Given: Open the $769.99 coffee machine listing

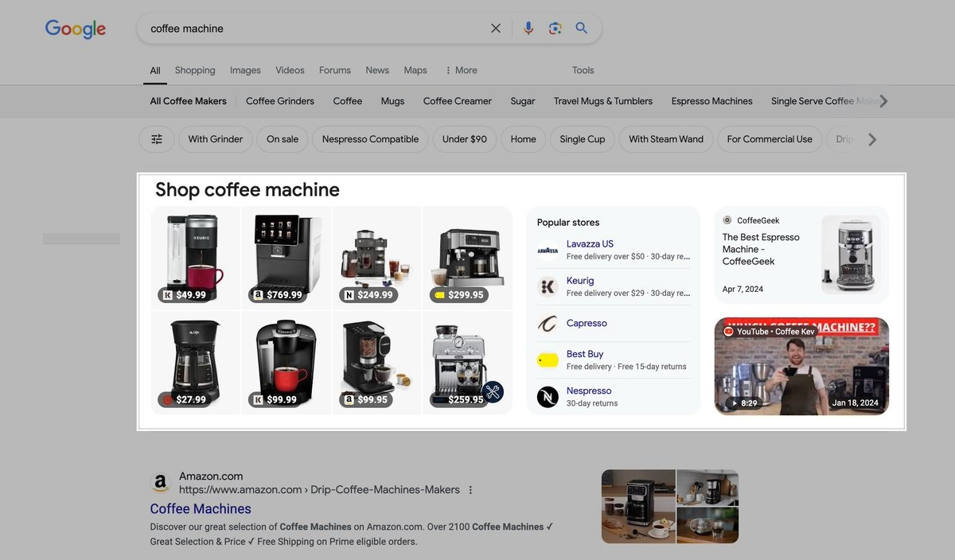Looking at the screenshot, I should click(286, 258).
